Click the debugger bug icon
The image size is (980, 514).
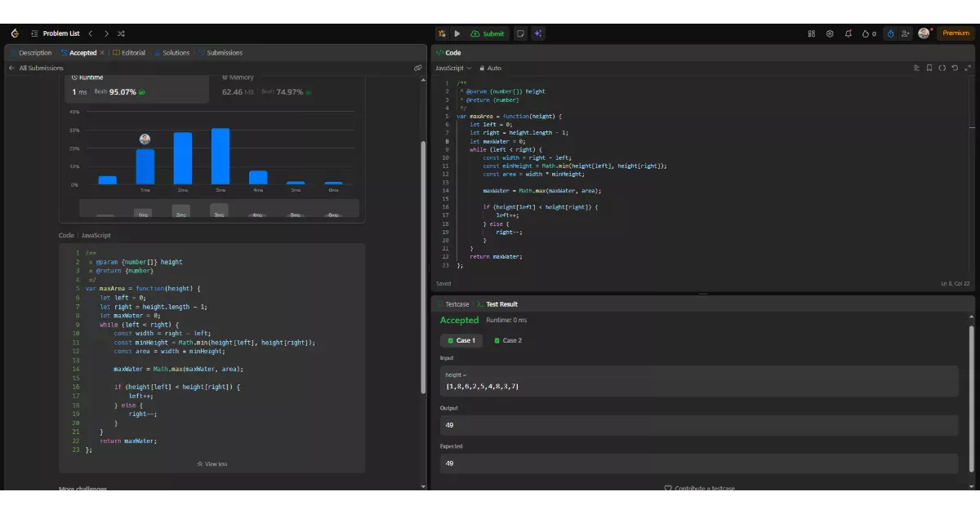click(442, 33)
